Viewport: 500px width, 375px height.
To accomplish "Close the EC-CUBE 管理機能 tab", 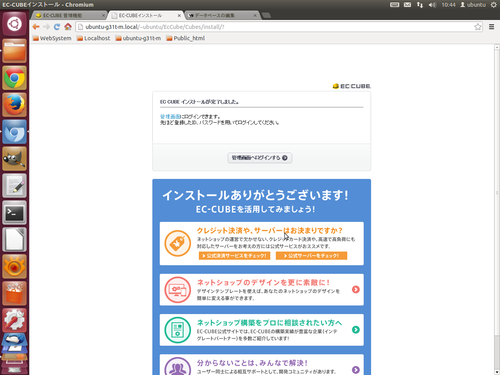I will [x=103, y=16].
